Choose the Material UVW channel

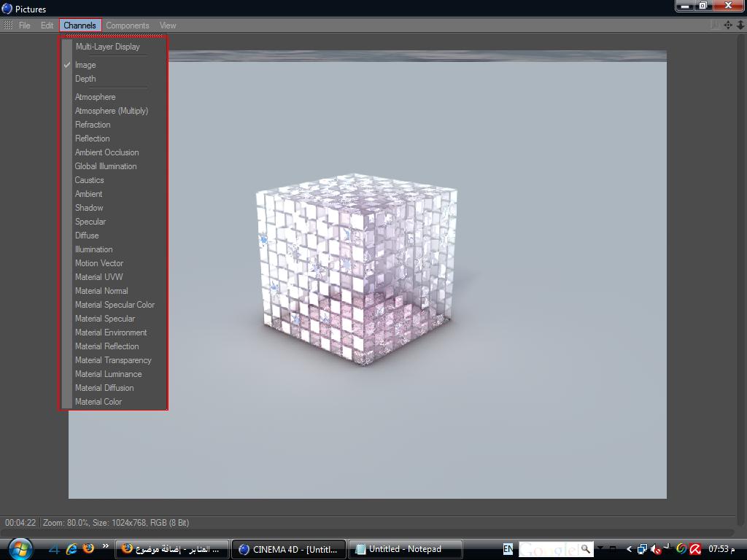point(115,276)
